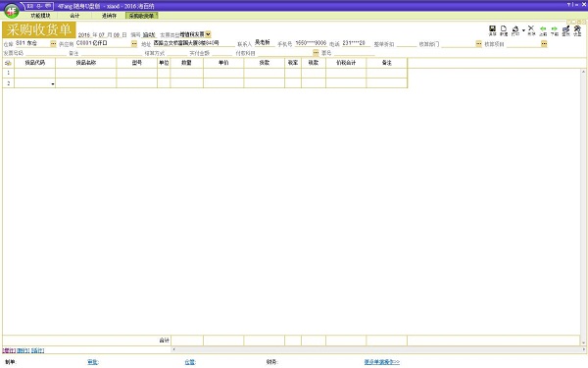Switch to the 会计 tab

coord(74,16)
